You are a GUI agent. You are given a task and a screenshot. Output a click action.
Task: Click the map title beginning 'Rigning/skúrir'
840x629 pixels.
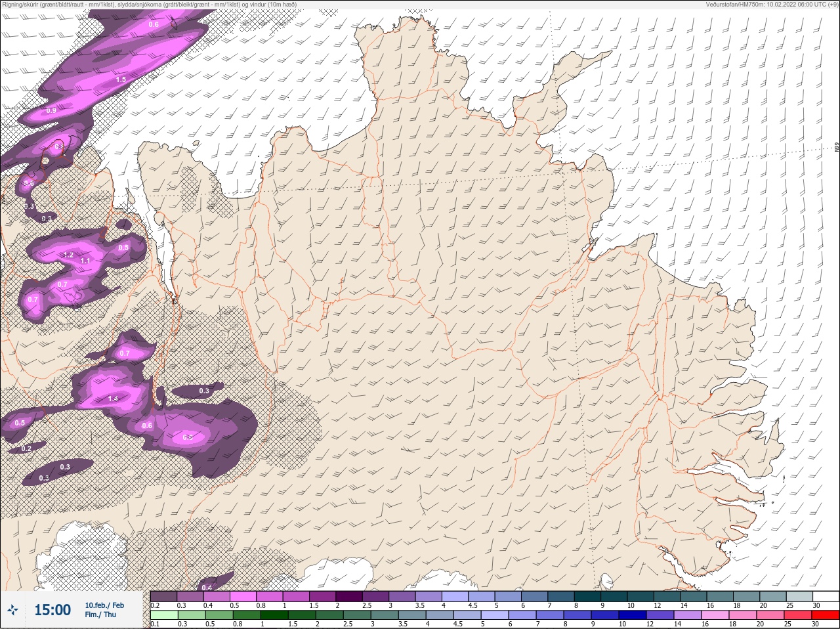point(150,4)
